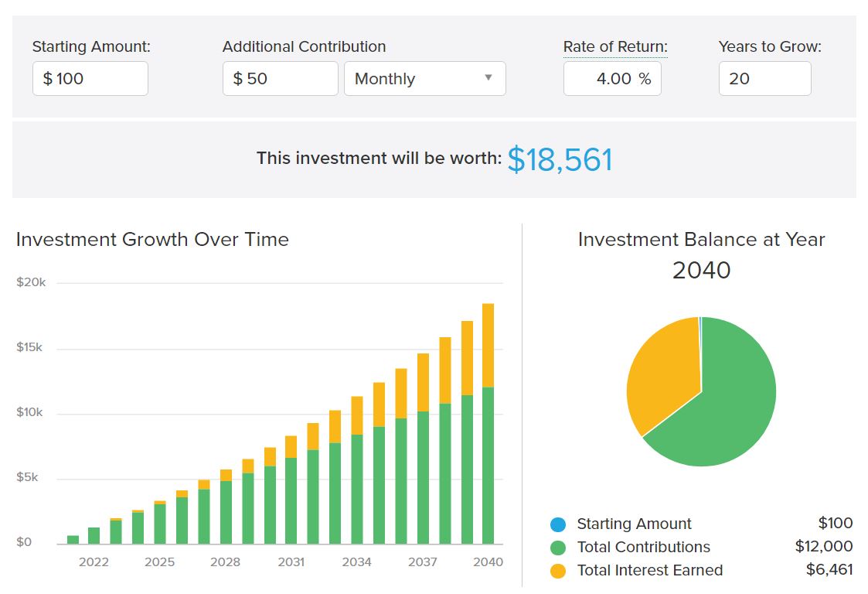This screenshot has width=868, height=594.
Task: Click the Total Interest Earned legend label
Action: (649, 571)
